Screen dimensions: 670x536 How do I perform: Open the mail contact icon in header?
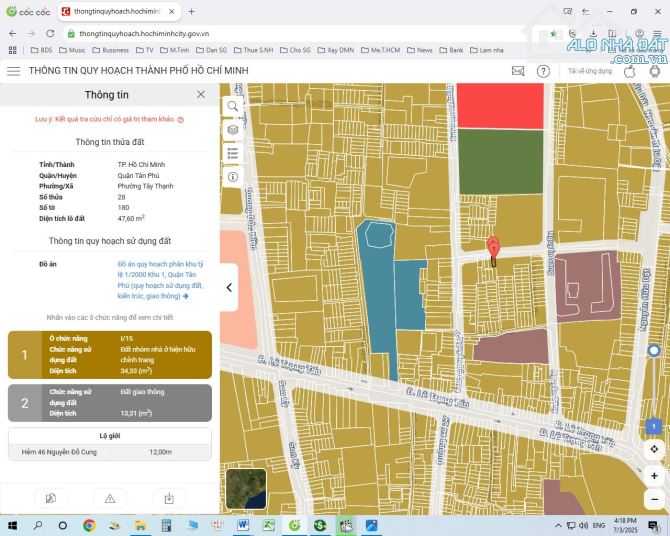pos(518,71)
